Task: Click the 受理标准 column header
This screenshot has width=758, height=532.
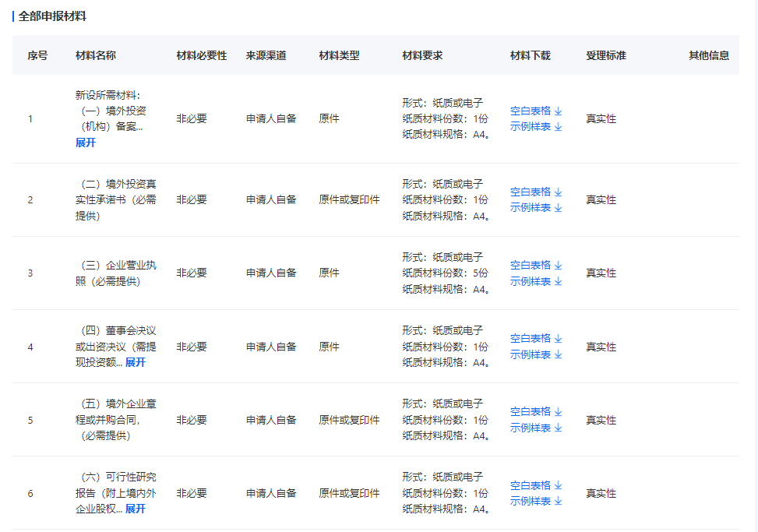Action: (605, 55)
